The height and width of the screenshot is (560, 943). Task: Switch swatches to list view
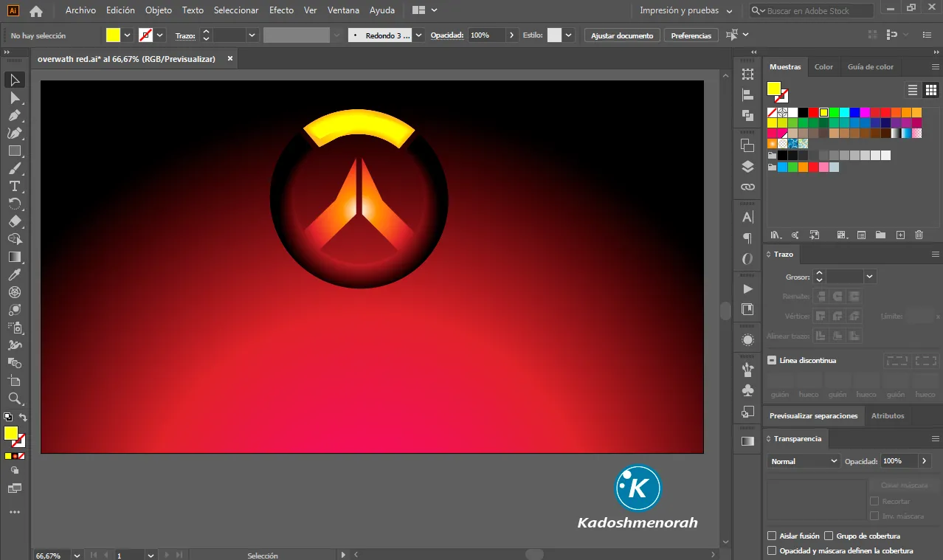point(913,90)
